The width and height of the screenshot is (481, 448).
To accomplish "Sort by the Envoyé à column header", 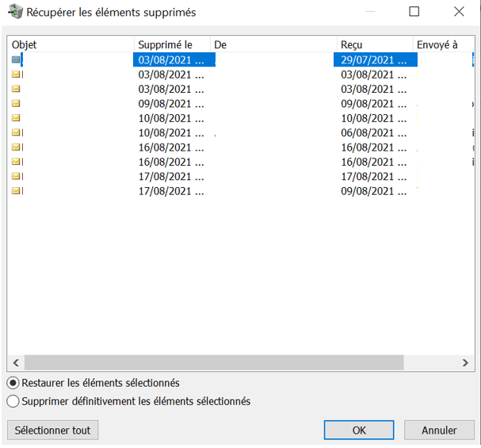I will [444, 44].
